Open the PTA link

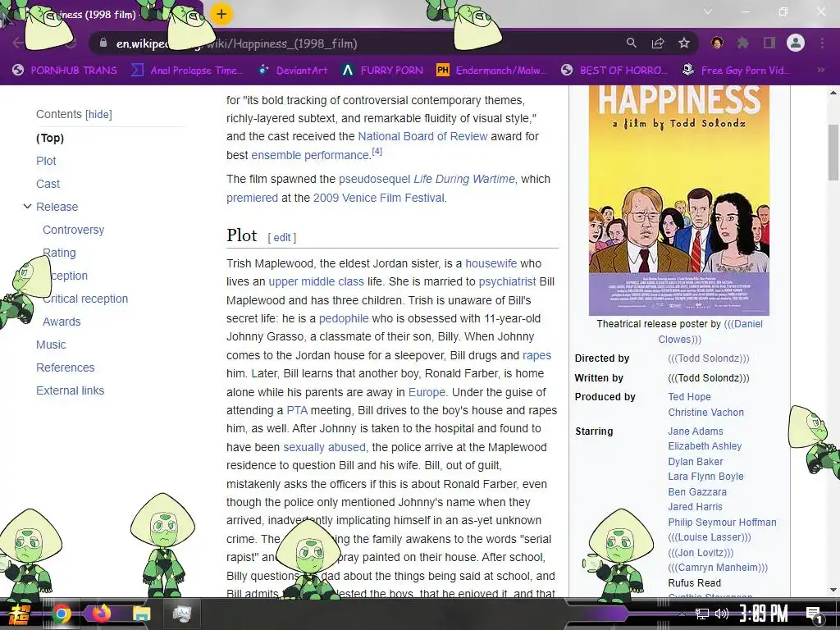[297, 410]
